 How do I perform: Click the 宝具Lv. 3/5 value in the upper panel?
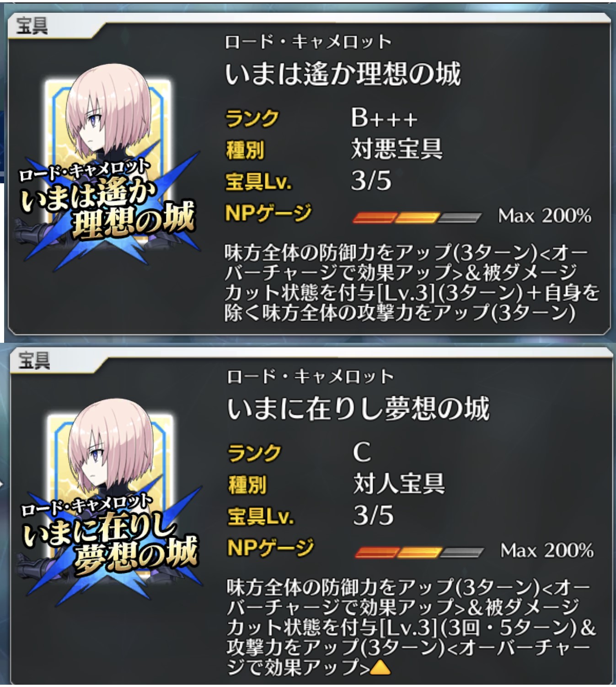point(371,181)
